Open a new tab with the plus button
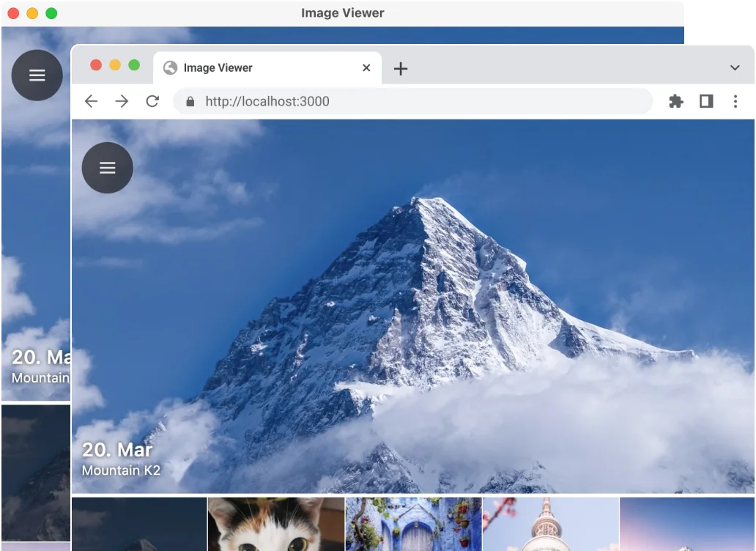 (400, 69)
